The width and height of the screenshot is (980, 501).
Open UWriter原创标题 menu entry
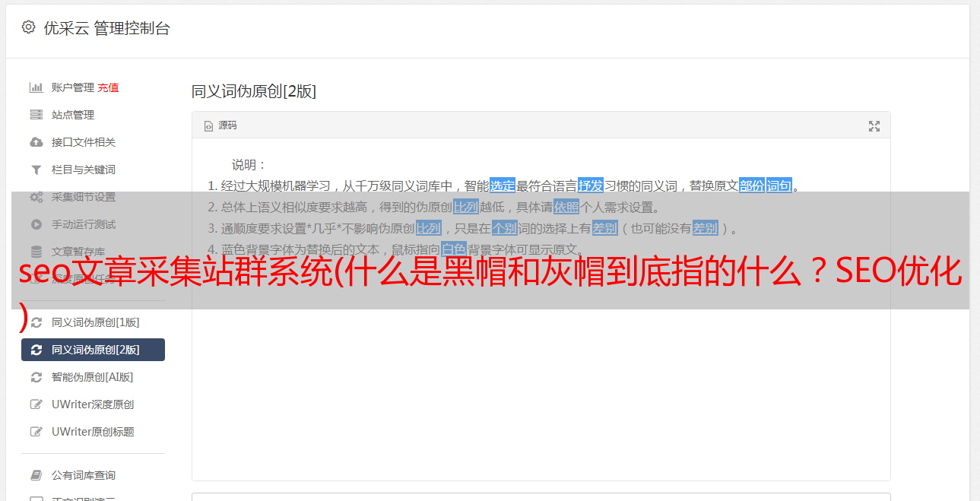[93, 432]
